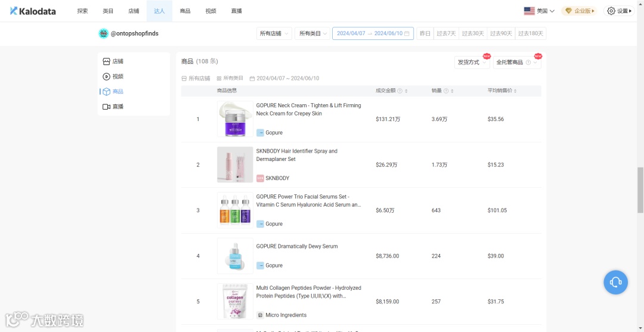
Task: Click the GOPURE Neck Cream thumbnail
Action: [235, 119]
